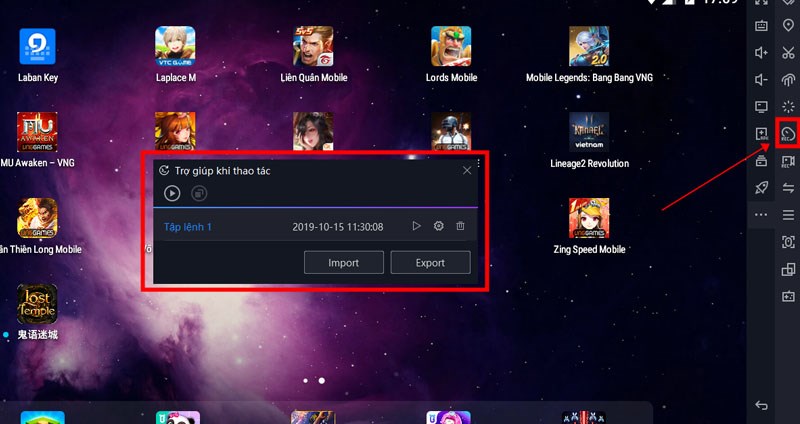Viewport: 800px width, 424px height.
Task: Click the rocket cleanup icon
Action: click(761, 188)
